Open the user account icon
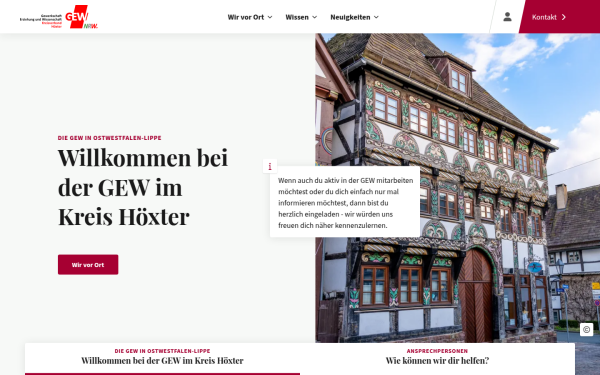This screenshot has height=375, width=600. tap(507, 17)
